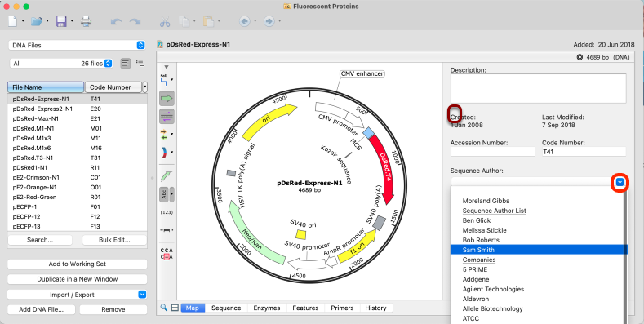Open the DNA Files dropdown
The image size is (644, 324).
78,45
